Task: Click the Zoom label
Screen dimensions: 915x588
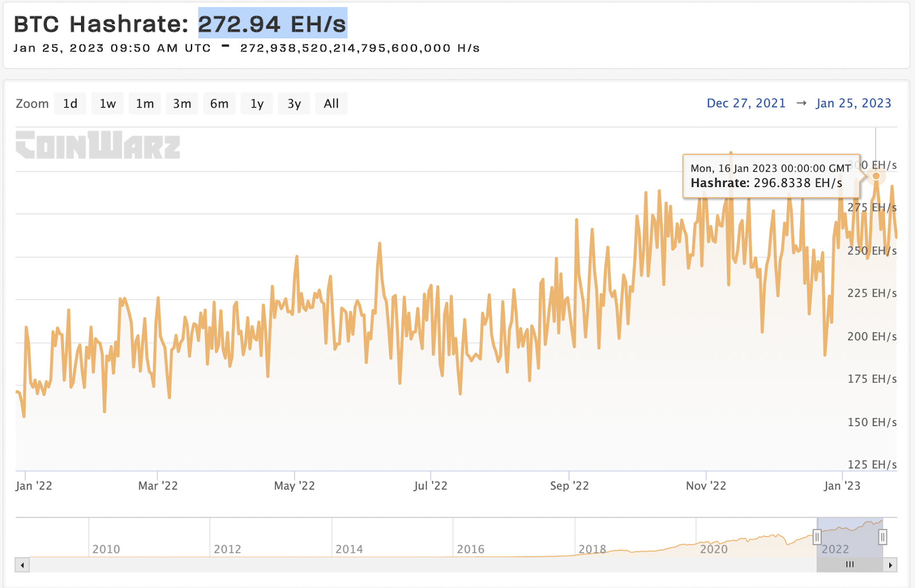Action: tap(32, 104)
